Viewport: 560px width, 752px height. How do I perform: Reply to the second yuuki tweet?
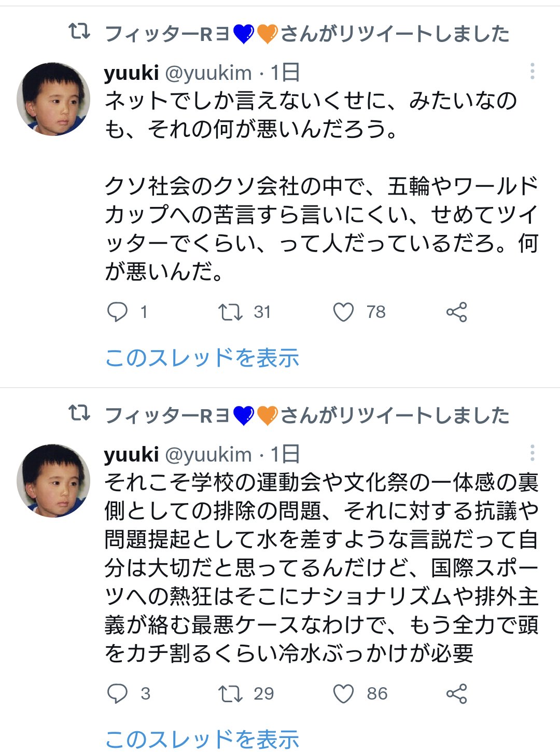[x=117, y=694]
